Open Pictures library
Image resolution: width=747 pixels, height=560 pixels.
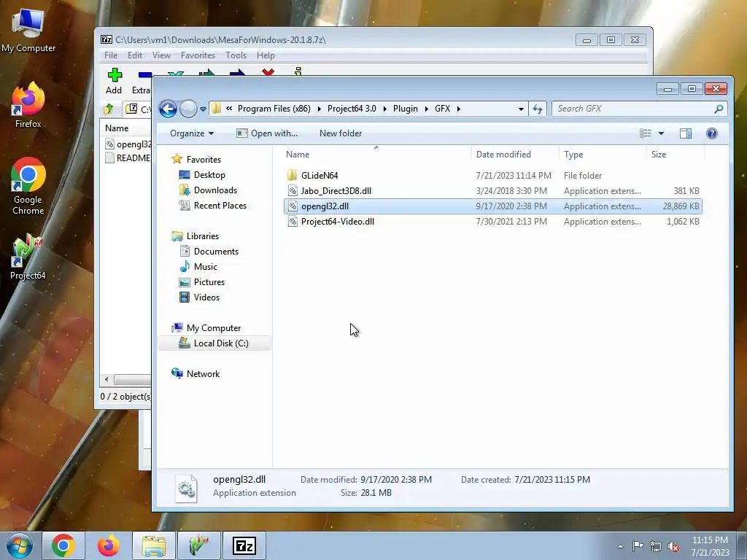click(209, 282)
